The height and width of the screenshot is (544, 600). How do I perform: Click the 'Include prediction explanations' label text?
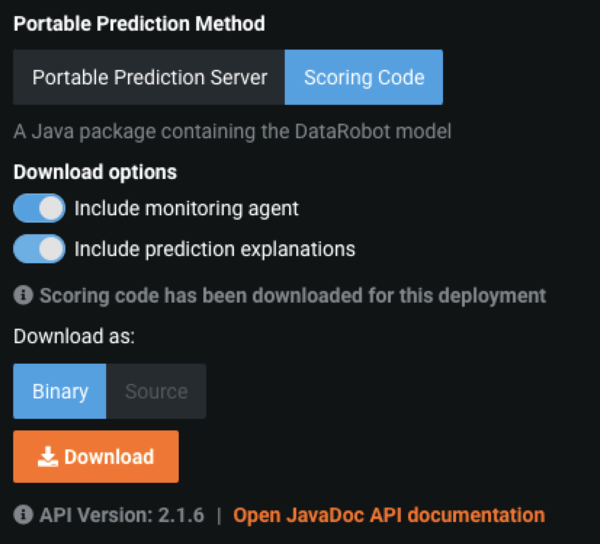[214, 249]
